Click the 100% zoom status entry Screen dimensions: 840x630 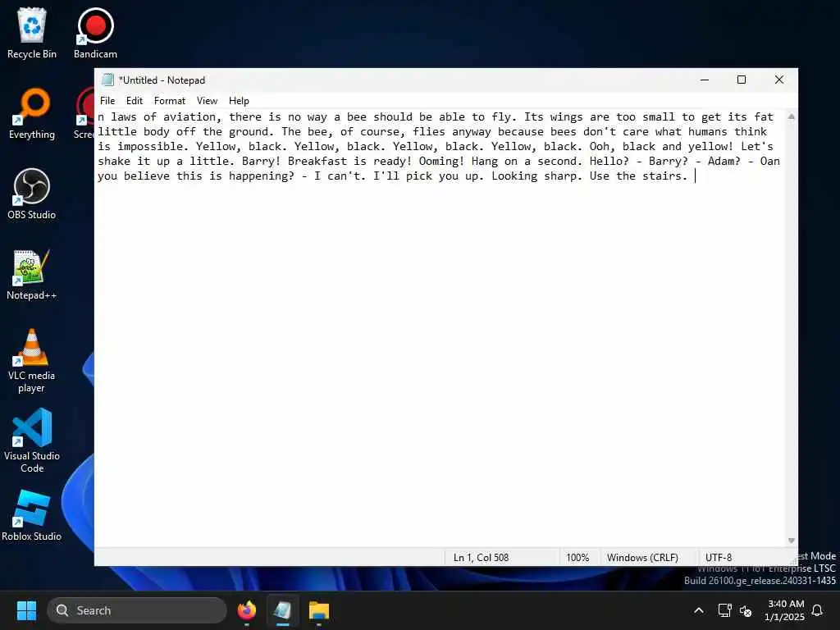pyautogui.click(x=577, y=558)
